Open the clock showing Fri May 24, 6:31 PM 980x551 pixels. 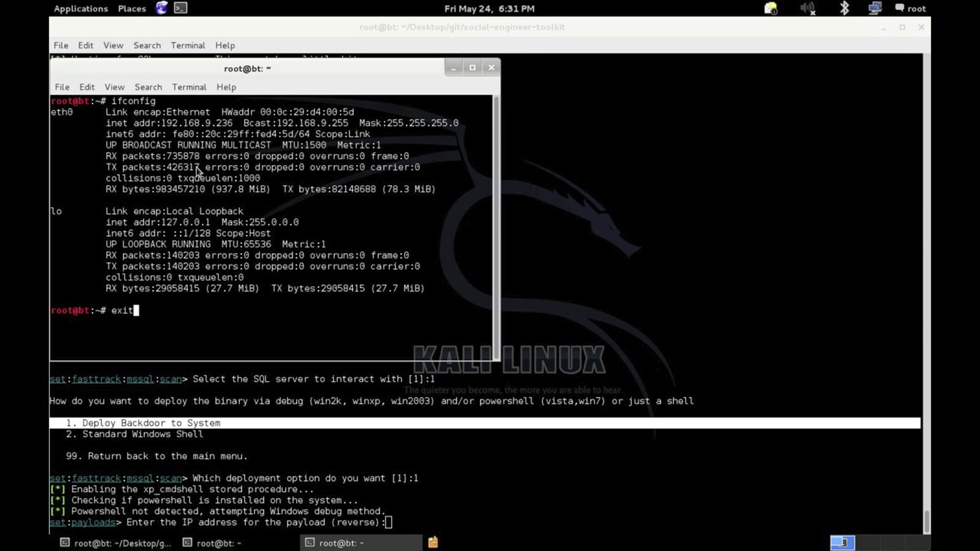click(x=489, y=9)
